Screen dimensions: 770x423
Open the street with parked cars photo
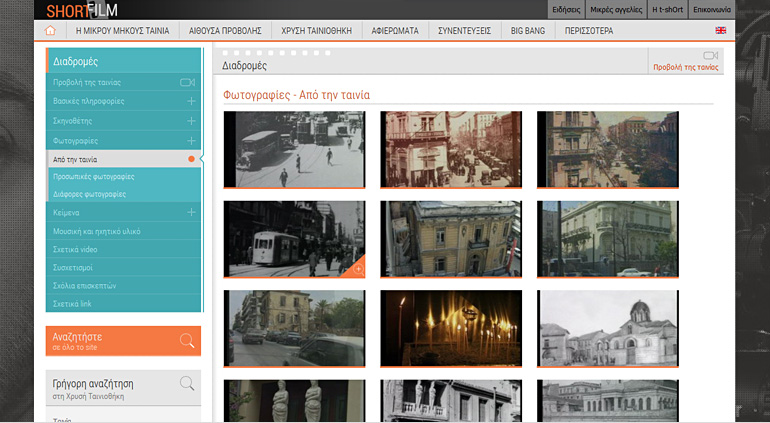click(x=294, y=328)
